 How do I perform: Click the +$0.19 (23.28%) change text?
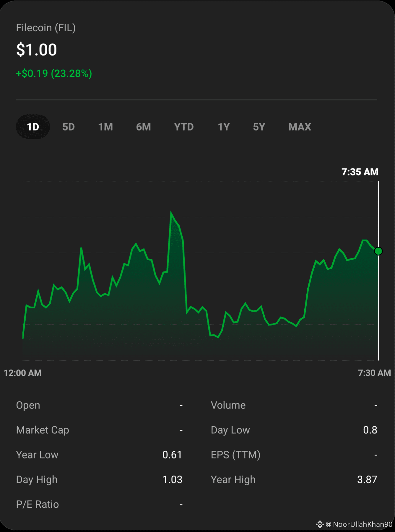(x=54, y=73)
